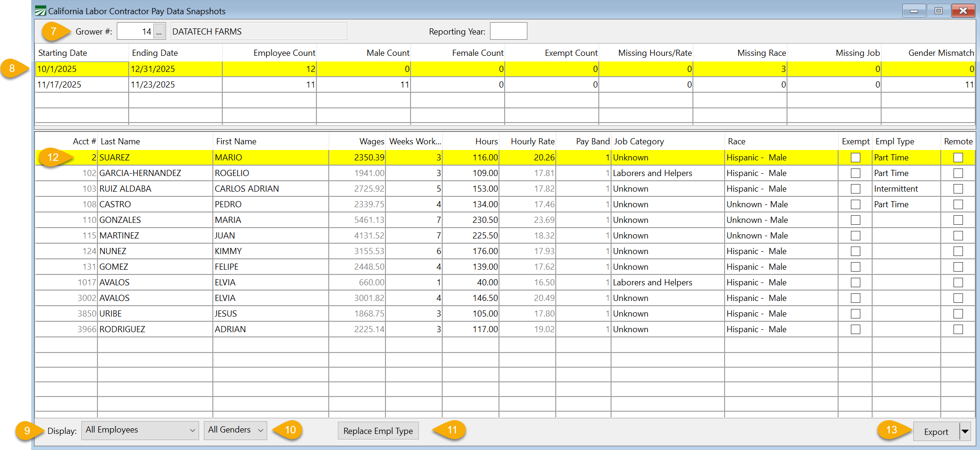
Task: Maximize the Pay Data Snapshots window
Action: [x=938, y=11]
